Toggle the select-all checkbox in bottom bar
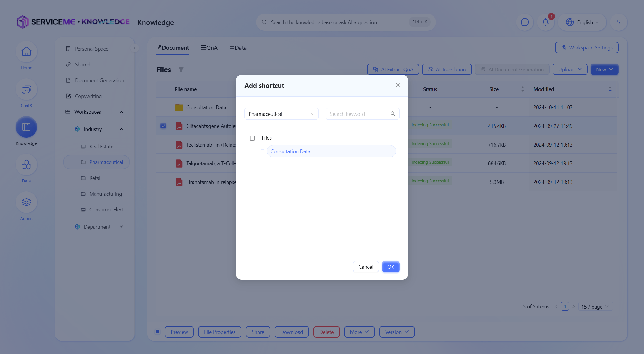 click(158, 332)
